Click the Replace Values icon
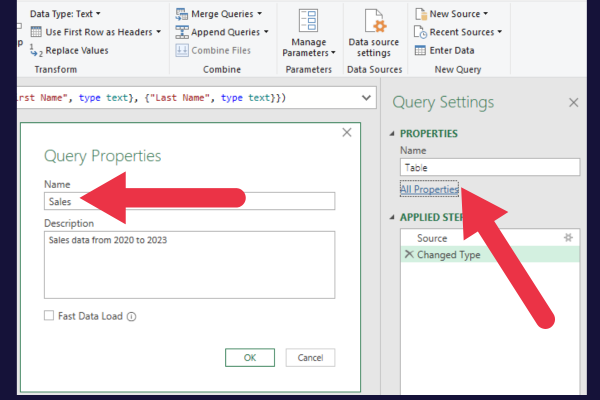 pos(36,51)
